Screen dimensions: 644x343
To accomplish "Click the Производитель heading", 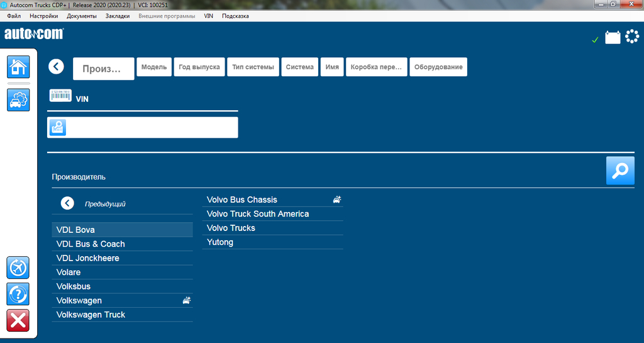I will point(79,177).
